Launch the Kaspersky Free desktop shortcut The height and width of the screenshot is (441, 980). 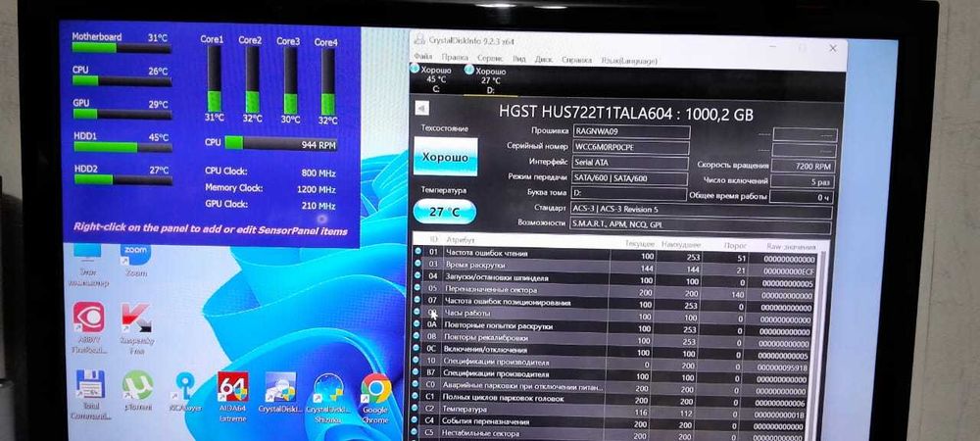tap(136, 327)
